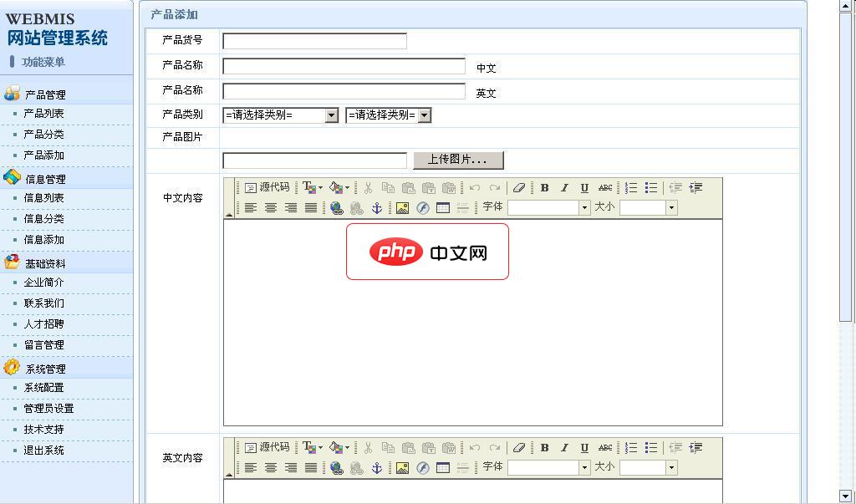Insert hyperlink globe icon in 中文内容 editor
Viewport: 856px width, 504px height.
337,208
